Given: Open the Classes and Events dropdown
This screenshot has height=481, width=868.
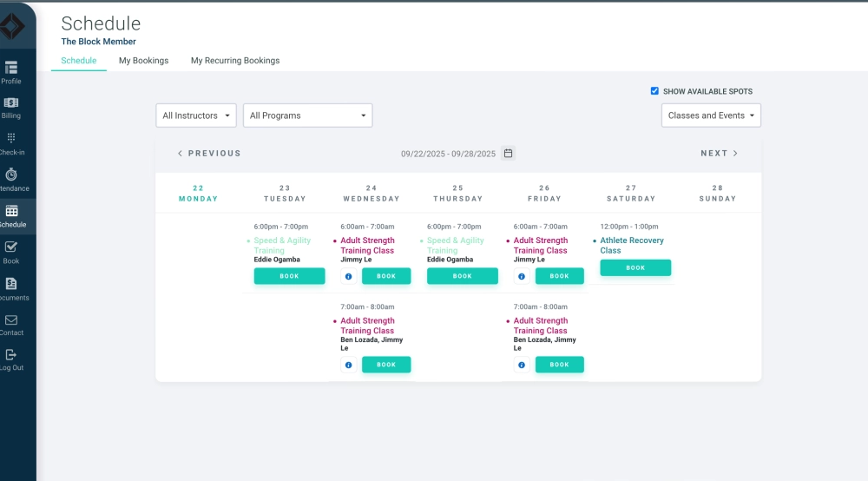Looking at the screenshot, I should pyautogui.click(x=711, y=115).
